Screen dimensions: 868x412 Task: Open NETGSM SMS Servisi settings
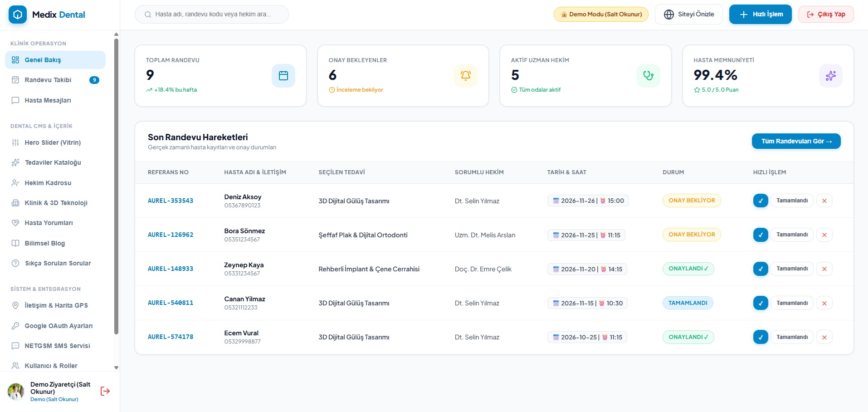pos(55,346)
